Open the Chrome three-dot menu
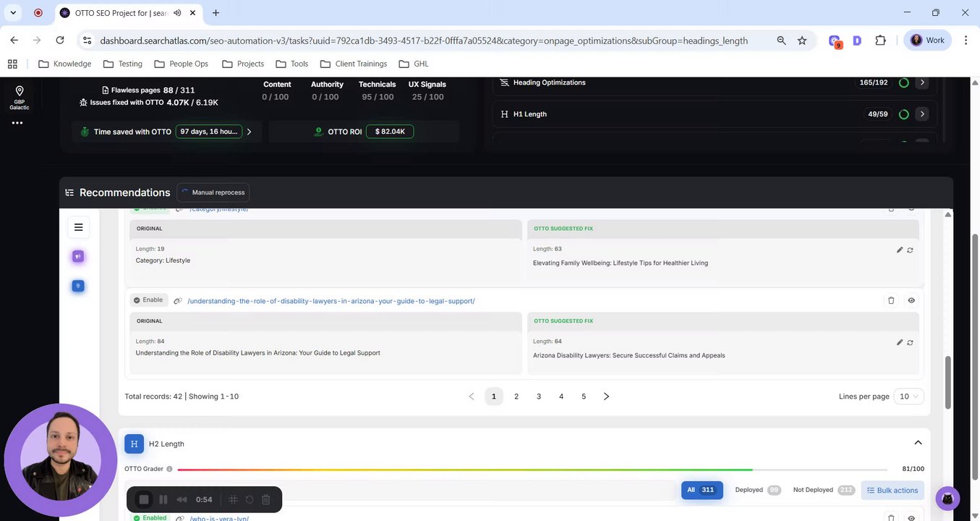 pyautogui.click(x=966, y=41)
